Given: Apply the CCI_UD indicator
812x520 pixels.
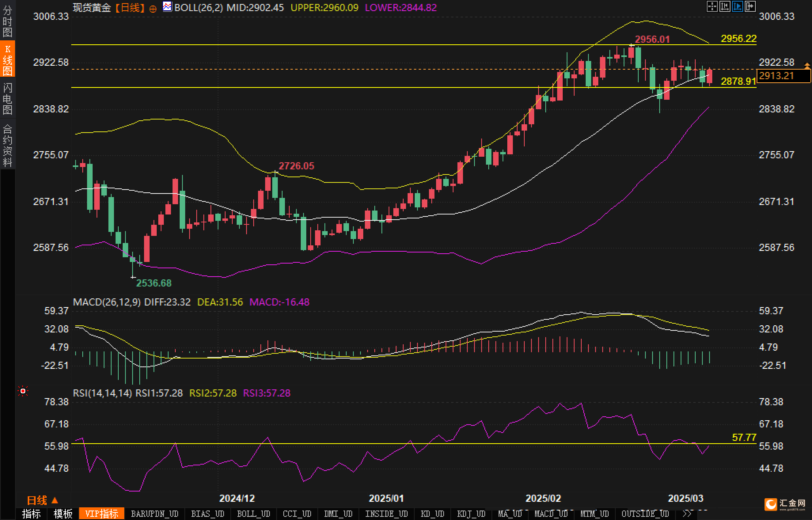Looking at the screenshot, I should pyautogui.click(x=297, y=514).
